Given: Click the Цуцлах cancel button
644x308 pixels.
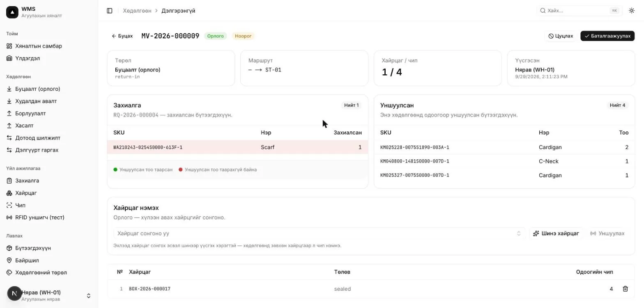Looking at the screenshot, I should click(561, 36).
